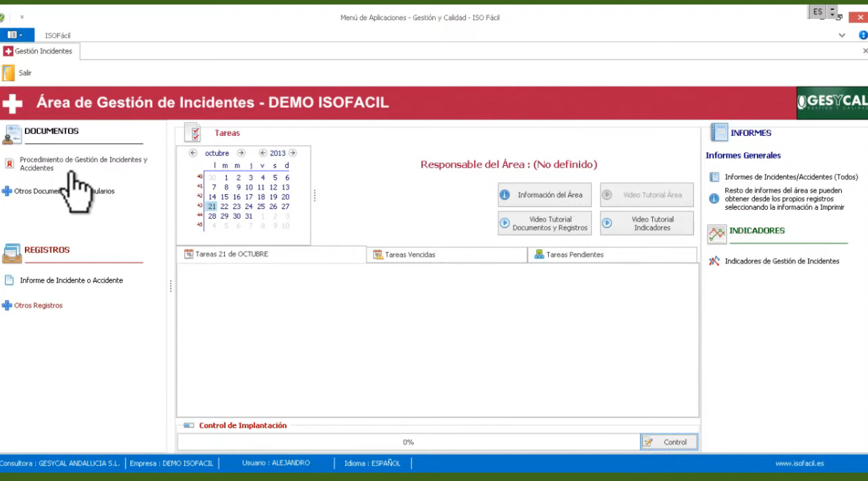Select October 12 in the calendar
Image resolution: width=868 pixels, height=481 pixels.
click(x=273, y=188)
